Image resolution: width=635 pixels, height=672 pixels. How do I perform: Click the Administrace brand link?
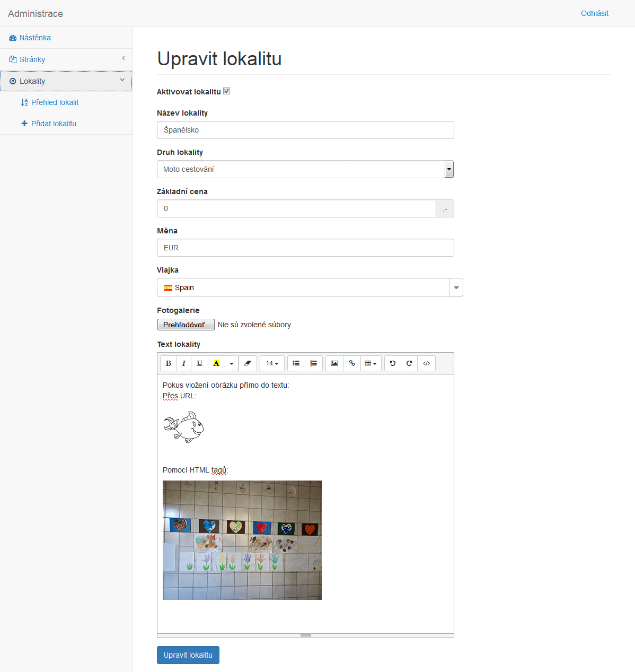click(36, 14)
